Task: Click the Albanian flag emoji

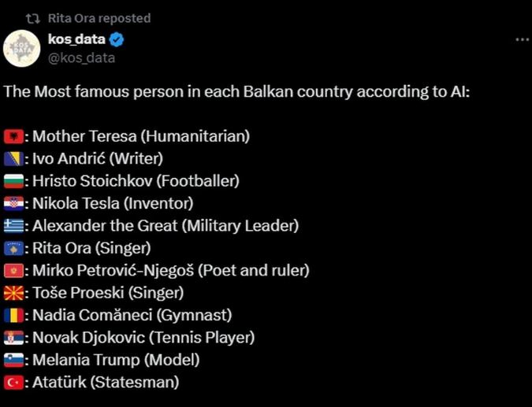Action: coord(13,137)
